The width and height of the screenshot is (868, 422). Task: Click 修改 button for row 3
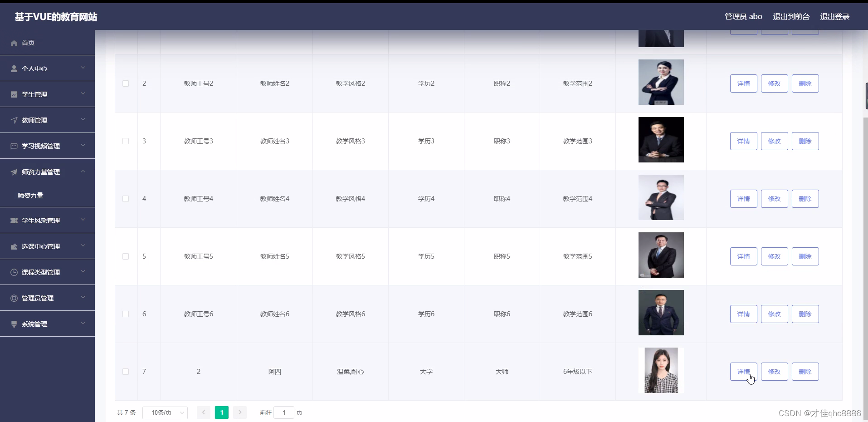tap(775, 141)
